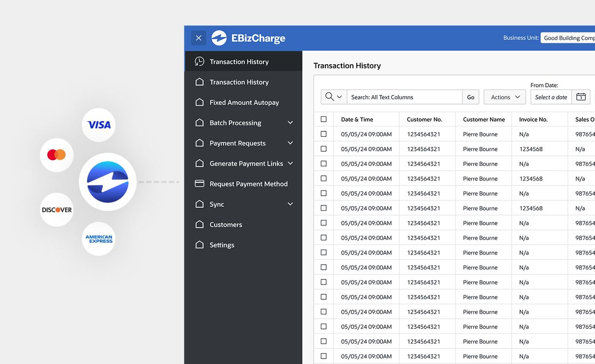Click the American Express logo
This screenshot has height=364, width=595.
coord(99,239)
